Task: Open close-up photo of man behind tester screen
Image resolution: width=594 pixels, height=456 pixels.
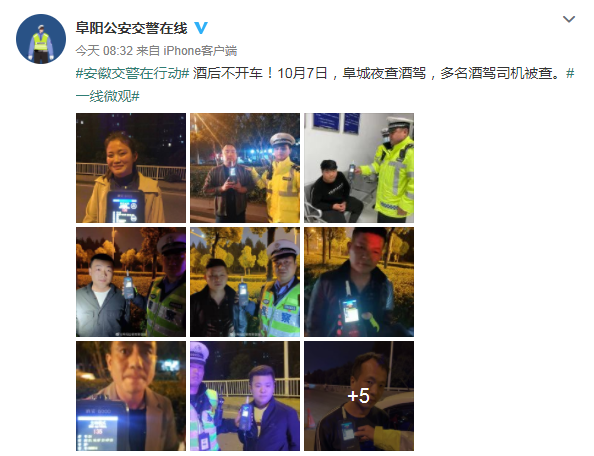Action: pos(131,396)
